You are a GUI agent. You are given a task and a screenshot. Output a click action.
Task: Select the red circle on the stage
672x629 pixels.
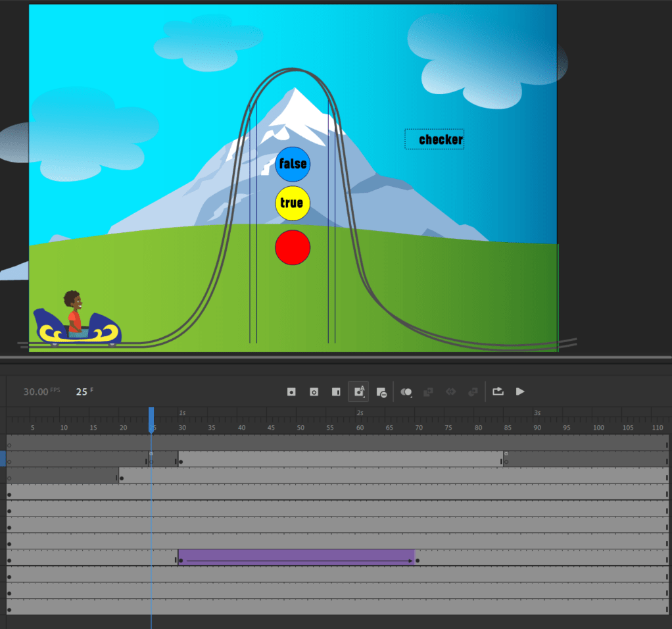[x=292, y=248]
